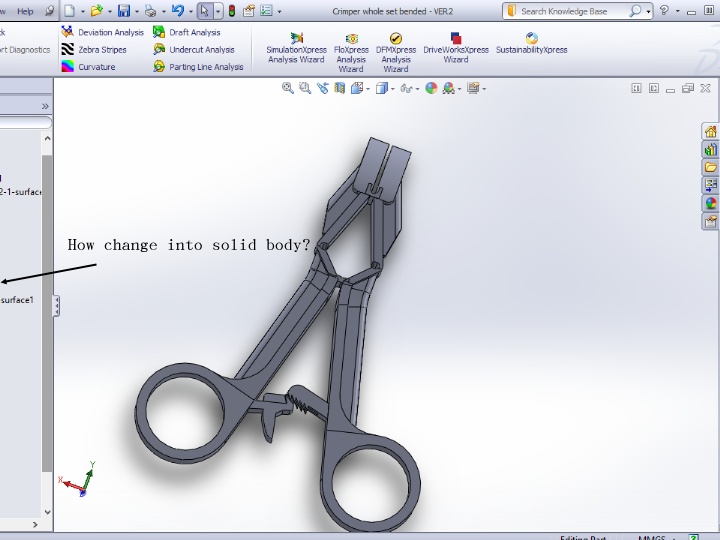Open View Orientation dropdown arrow
Image resolution: width=720 pixels, height=540 pixels.
[368, 89]
